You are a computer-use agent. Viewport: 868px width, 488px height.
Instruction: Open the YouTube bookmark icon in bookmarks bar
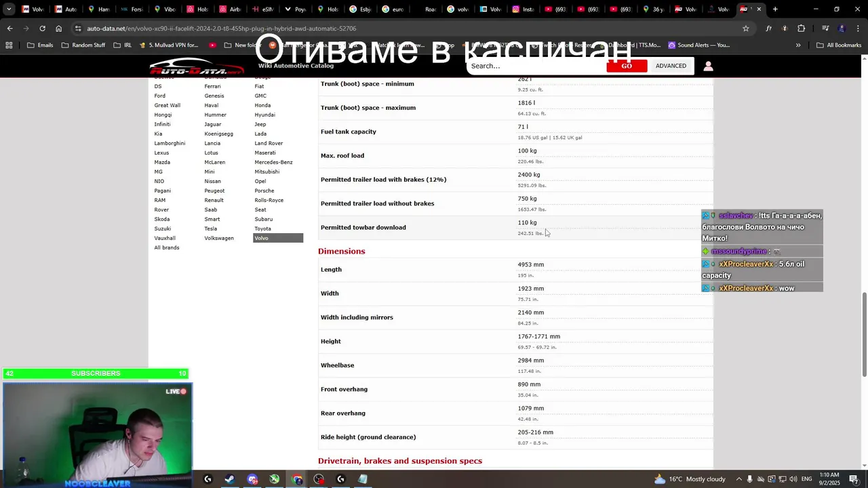pyautogui.click(x=213, y=45)
